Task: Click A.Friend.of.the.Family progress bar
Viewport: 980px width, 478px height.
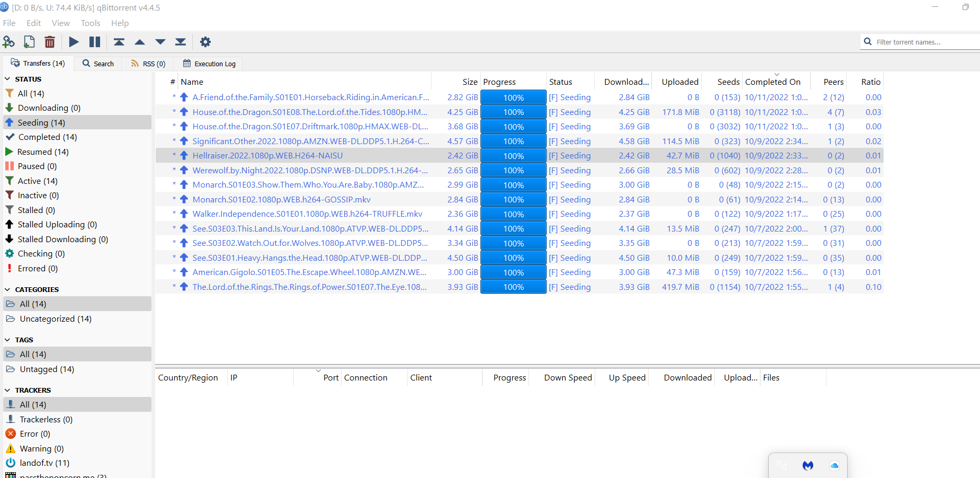Action: click(x=514, y=98)
